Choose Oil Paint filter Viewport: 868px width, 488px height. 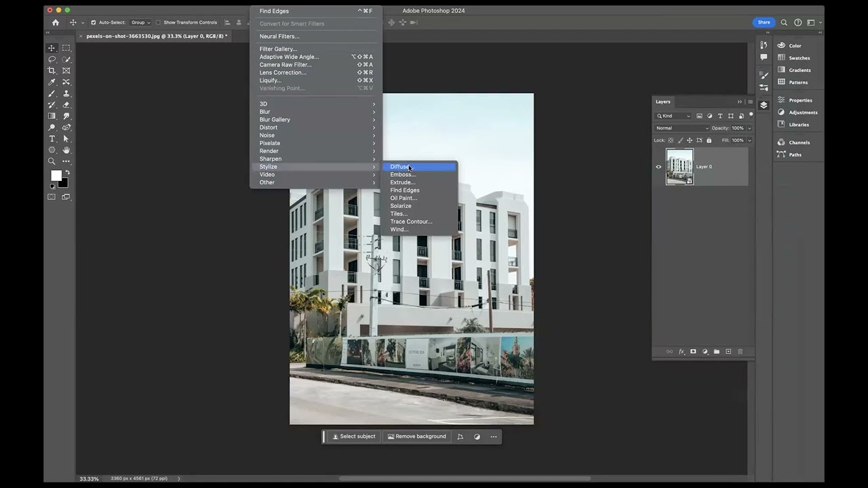coord(420,198)
